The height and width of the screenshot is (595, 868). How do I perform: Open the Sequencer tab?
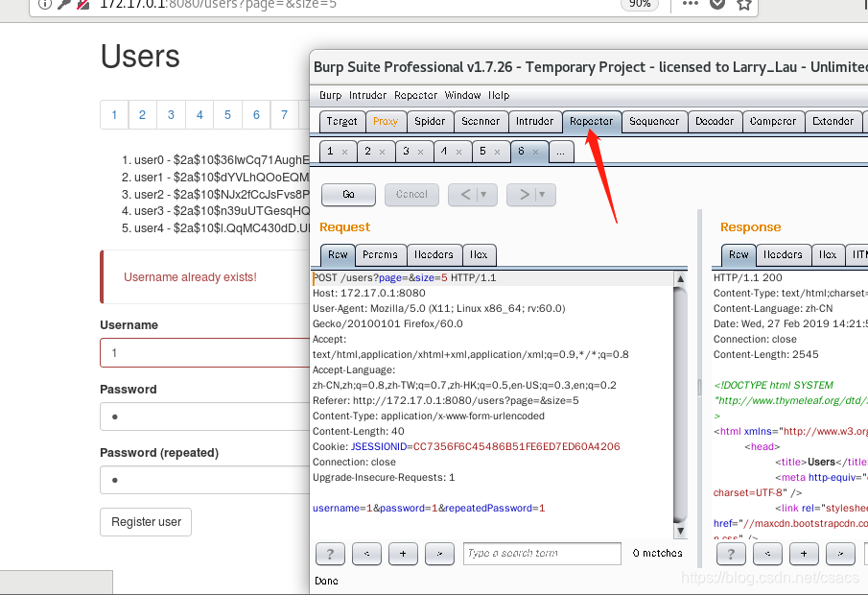click(x=654, y=121)
